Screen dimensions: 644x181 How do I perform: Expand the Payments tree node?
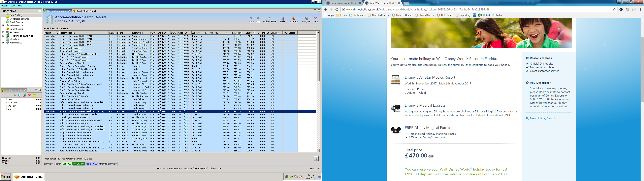3,32
